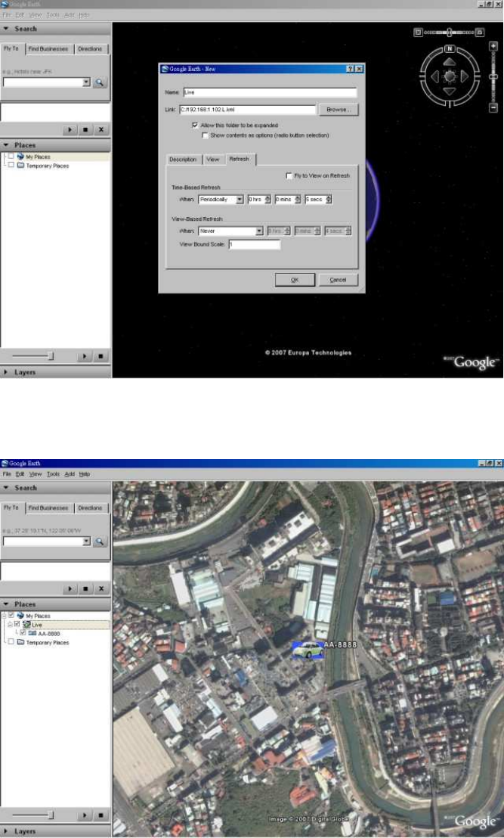Enable Fly to View on Refresh
The width and height of the screenshot is (504, 838).
click(x=289, y=175)
